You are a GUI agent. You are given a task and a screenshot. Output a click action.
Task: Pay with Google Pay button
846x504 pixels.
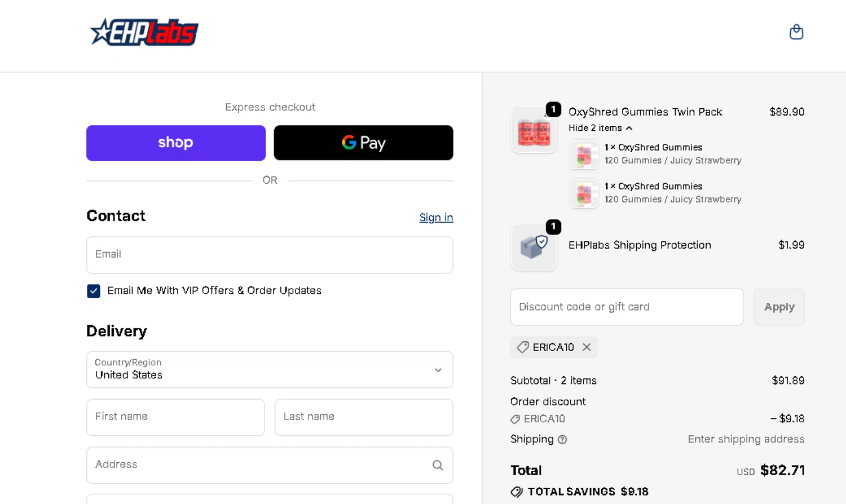[363, 143]
